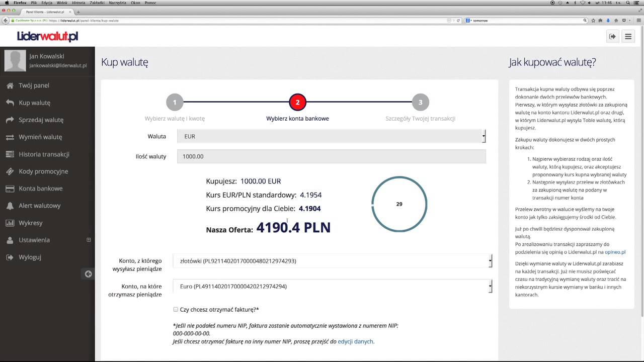Screen dimensions: 644x362
Task: Open dropdown of Euro account receiving money
Action: coord(333,287)
